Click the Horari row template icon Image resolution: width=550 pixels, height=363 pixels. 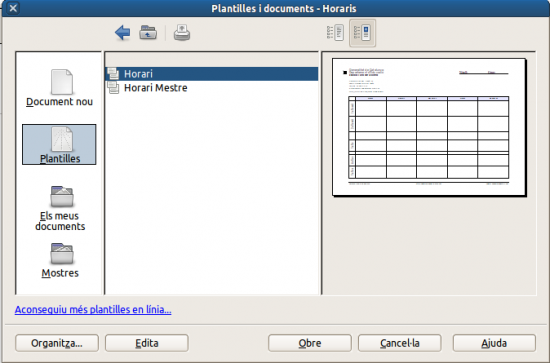(x=113, y=74)
